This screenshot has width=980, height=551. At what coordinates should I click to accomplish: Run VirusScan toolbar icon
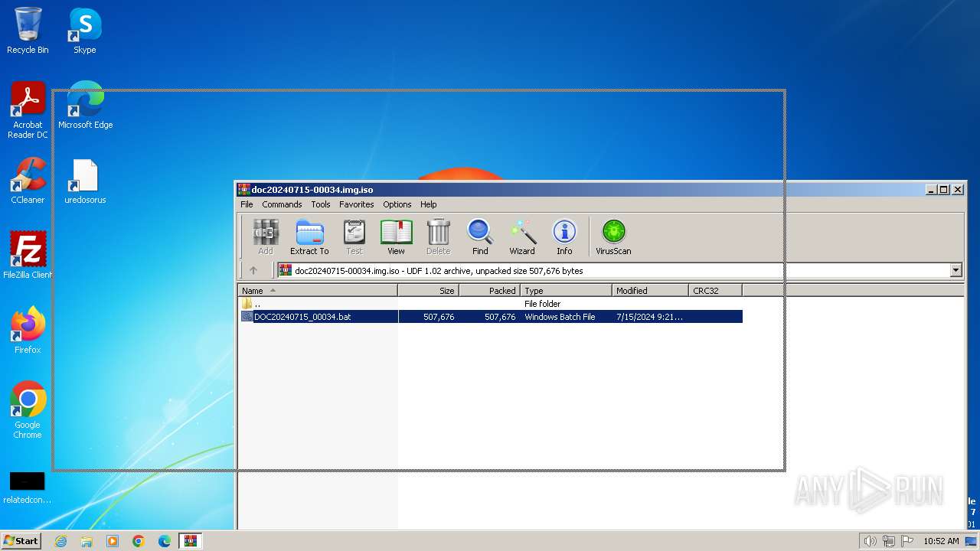[x=613, y=236]
